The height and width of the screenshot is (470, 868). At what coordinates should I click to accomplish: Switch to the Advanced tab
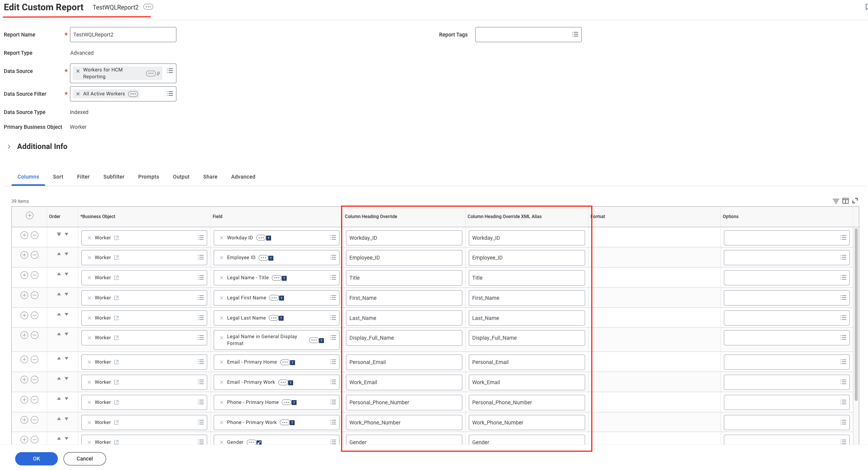(243, 177)
